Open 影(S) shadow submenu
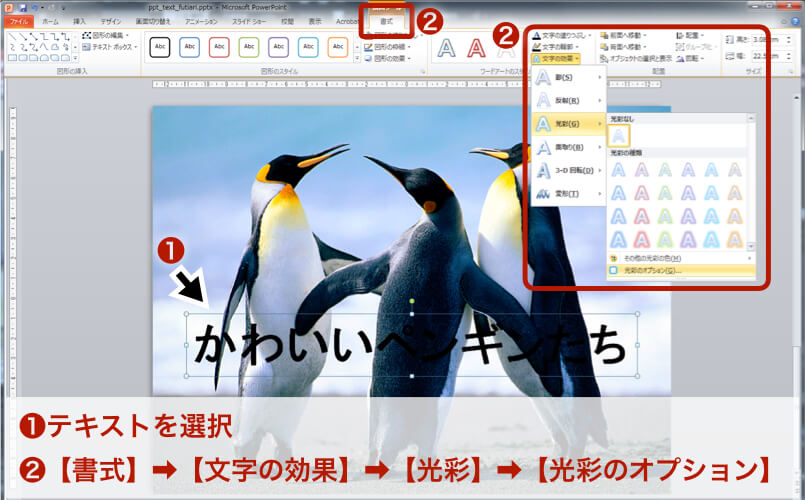Screen dimensions: 805x500 [569, 78]
